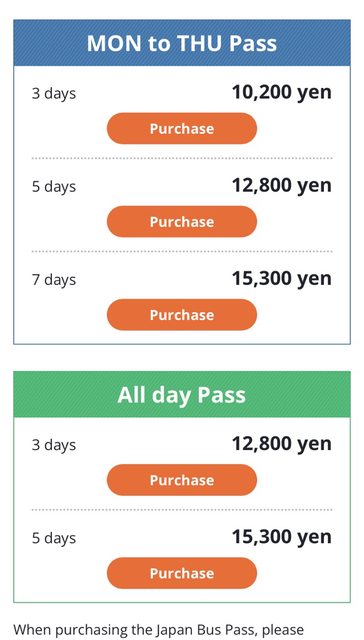Purchase the 7 days MON to THU Pass

182,315
